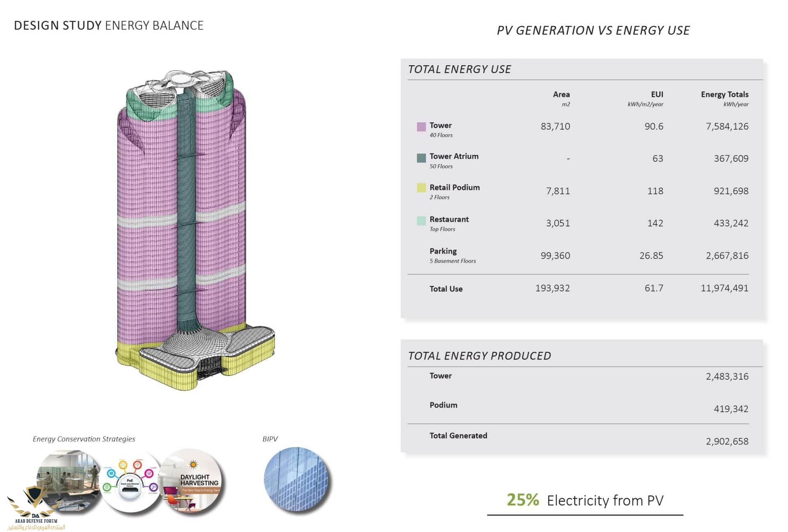The image size is (788, 532).
Task: Click the Total Energy Use heading
Action: (459, 69)
